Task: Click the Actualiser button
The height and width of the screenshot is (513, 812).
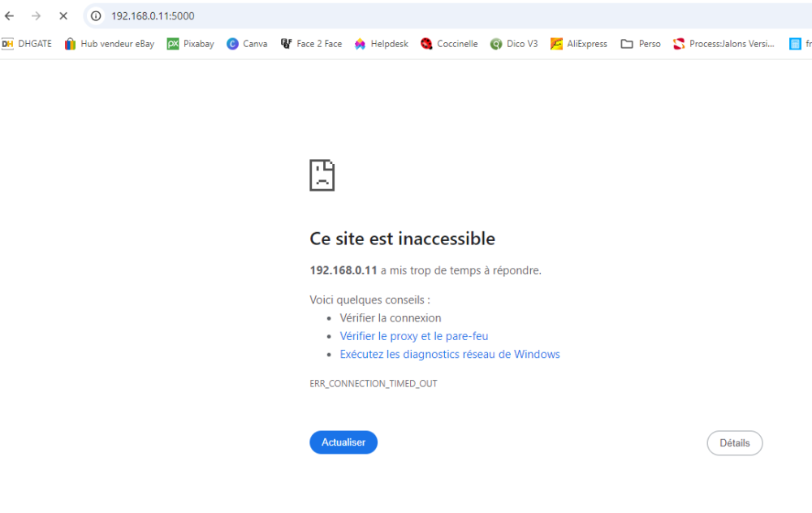Action: 343,442
